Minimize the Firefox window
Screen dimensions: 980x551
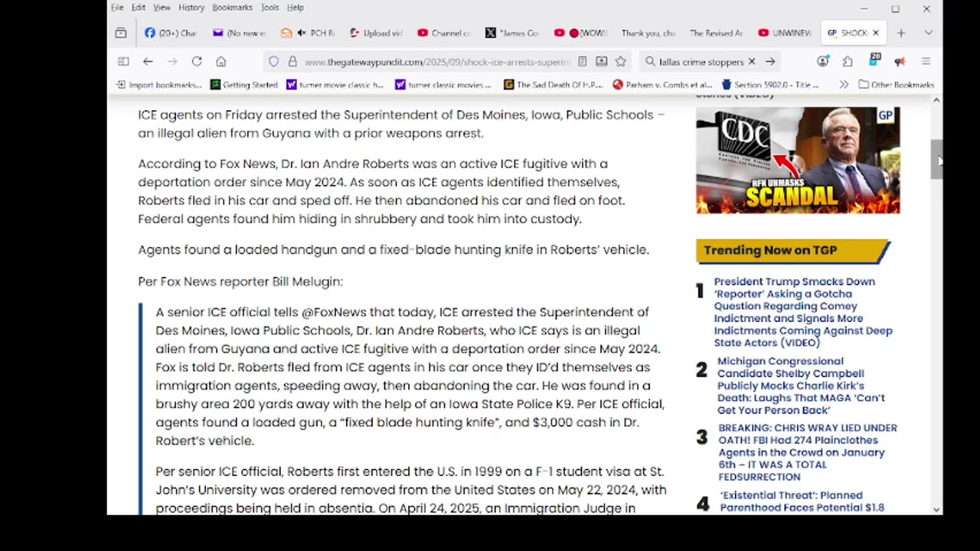[x=864, y=8]
